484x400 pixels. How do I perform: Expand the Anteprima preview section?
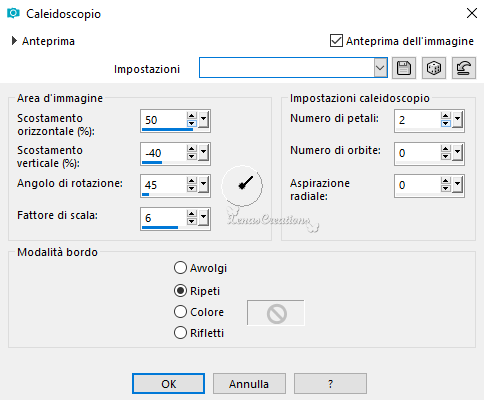point(14,41)
